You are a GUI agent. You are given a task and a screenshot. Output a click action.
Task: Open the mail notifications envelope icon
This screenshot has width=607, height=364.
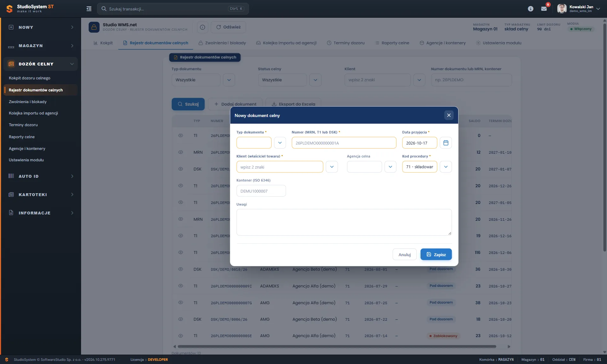point(544,9)
